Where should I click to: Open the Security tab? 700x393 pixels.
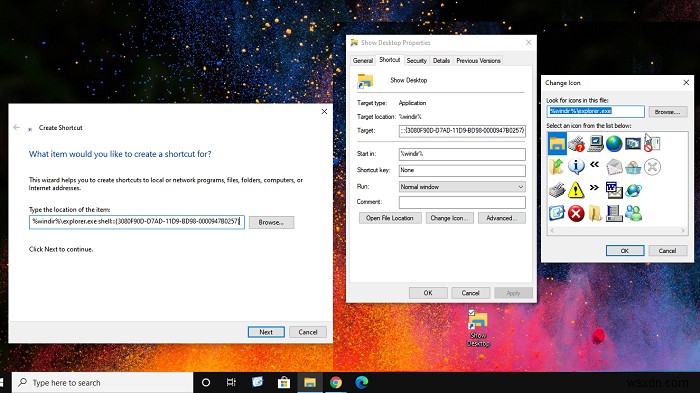coord(417,60)
